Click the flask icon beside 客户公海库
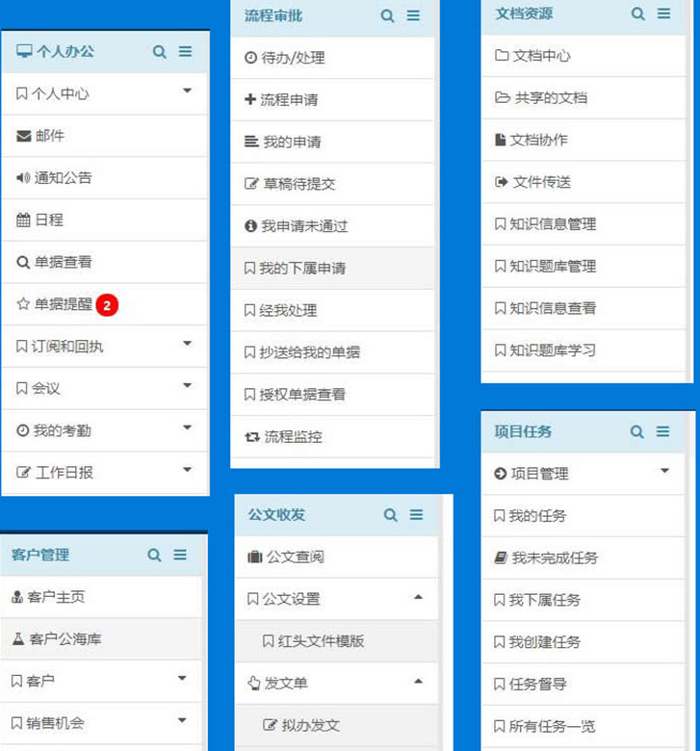Viewport: 700px width, 751px height. [x=18, y=638]
